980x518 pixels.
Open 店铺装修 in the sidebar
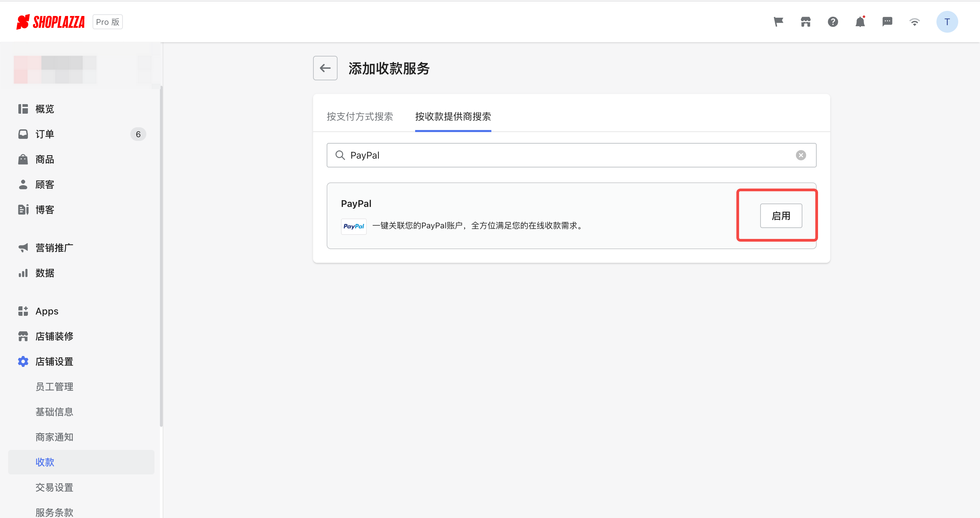coord(81,337)
